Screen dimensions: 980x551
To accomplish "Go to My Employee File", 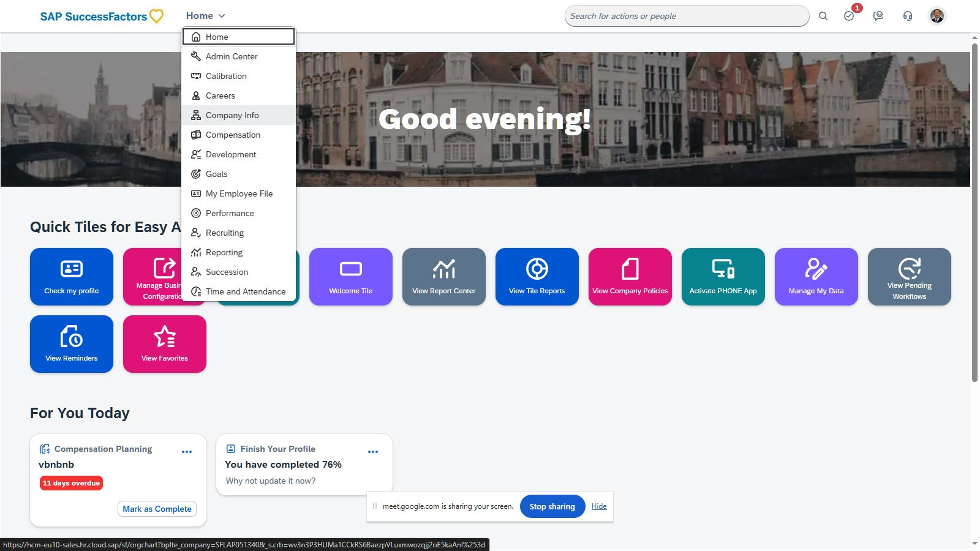I will [x=239, y=193].
